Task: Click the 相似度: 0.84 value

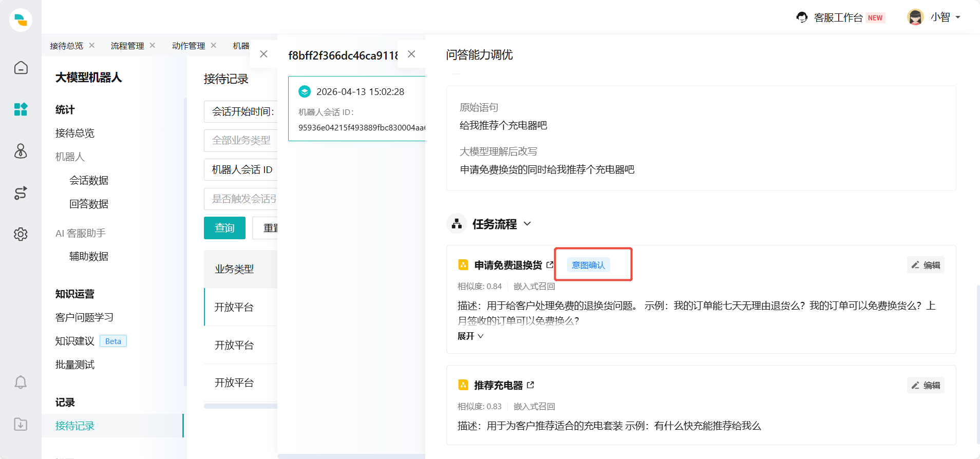Action: [x=480, y=286]
